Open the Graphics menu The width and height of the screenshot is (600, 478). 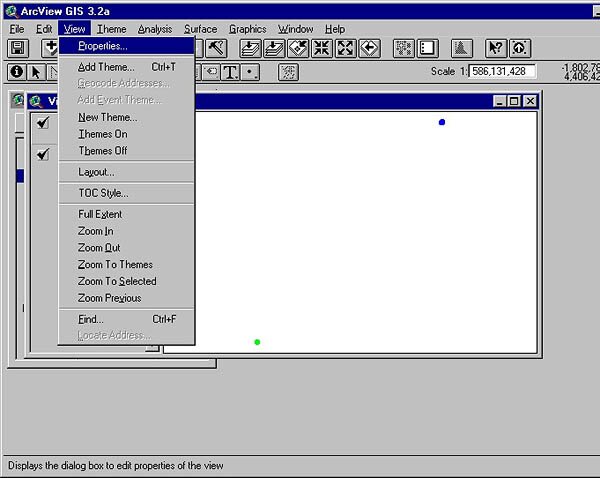click(248, 29)
